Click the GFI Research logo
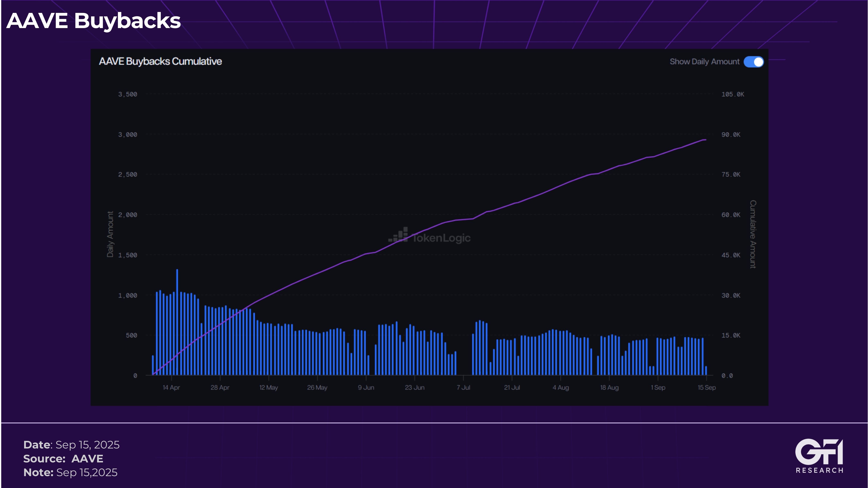The image size is (868, 488). [819, 456]
